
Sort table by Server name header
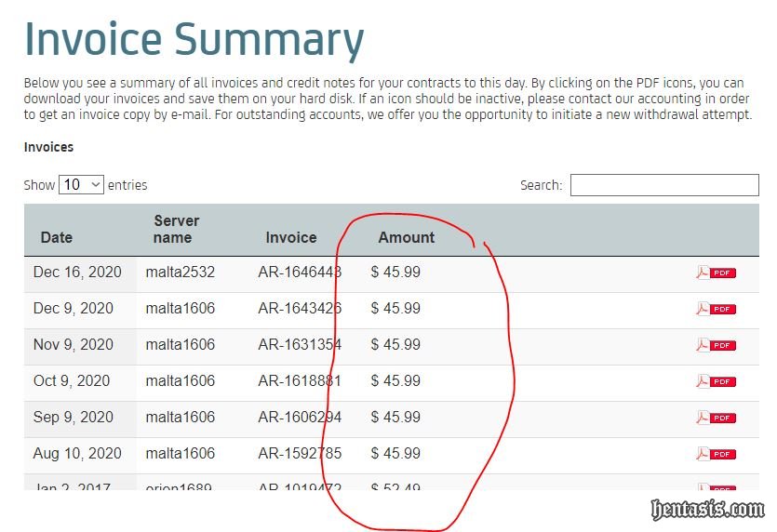tap(176, 229)
